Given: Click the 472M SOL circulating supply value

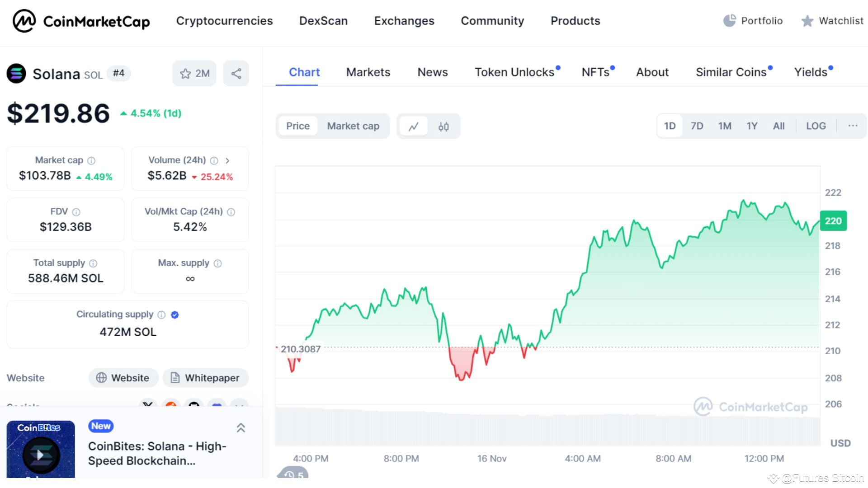Looking at the screenshot, I should point(128,332).
